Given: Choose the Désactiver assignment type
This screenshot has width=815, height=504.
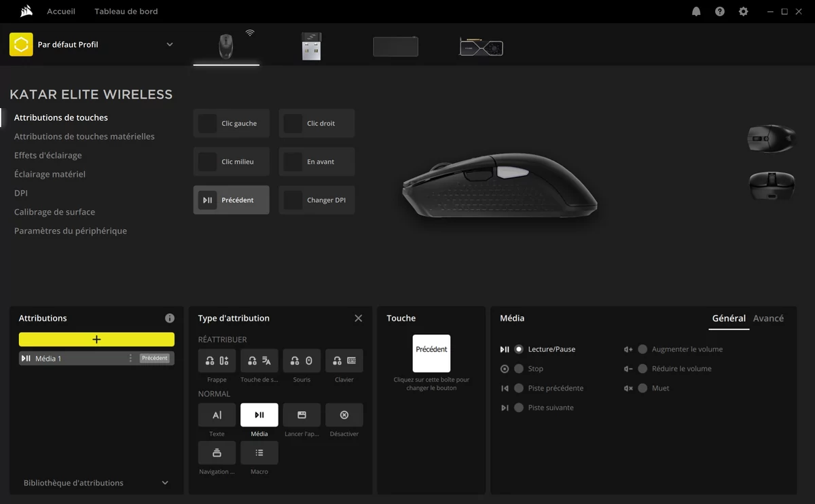Looking at the screenshot, I should pyautogui.click(x=344, y=415).
